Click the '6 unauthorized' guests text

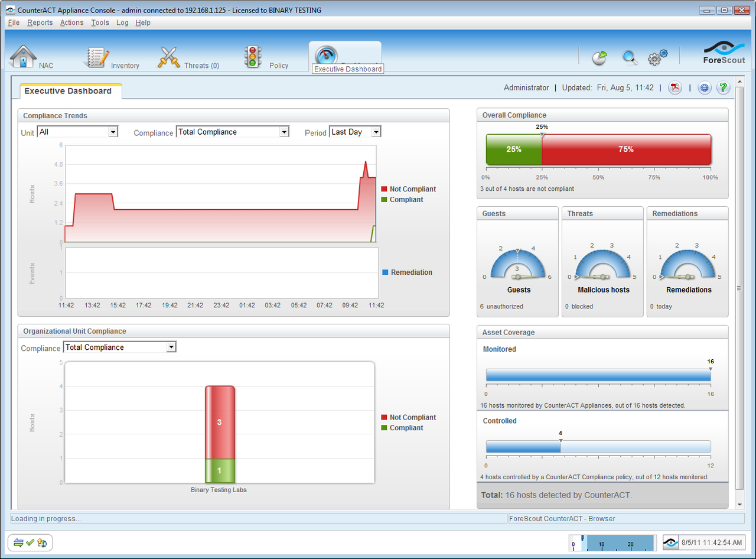click(501, 307)
